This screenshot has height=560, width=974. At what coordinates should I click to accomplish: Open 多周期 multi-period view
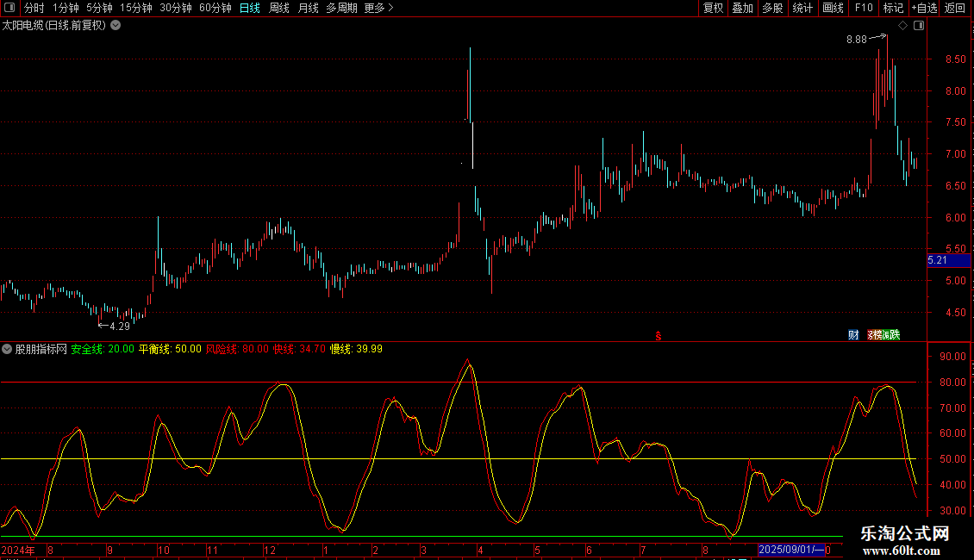pos(341,8)
